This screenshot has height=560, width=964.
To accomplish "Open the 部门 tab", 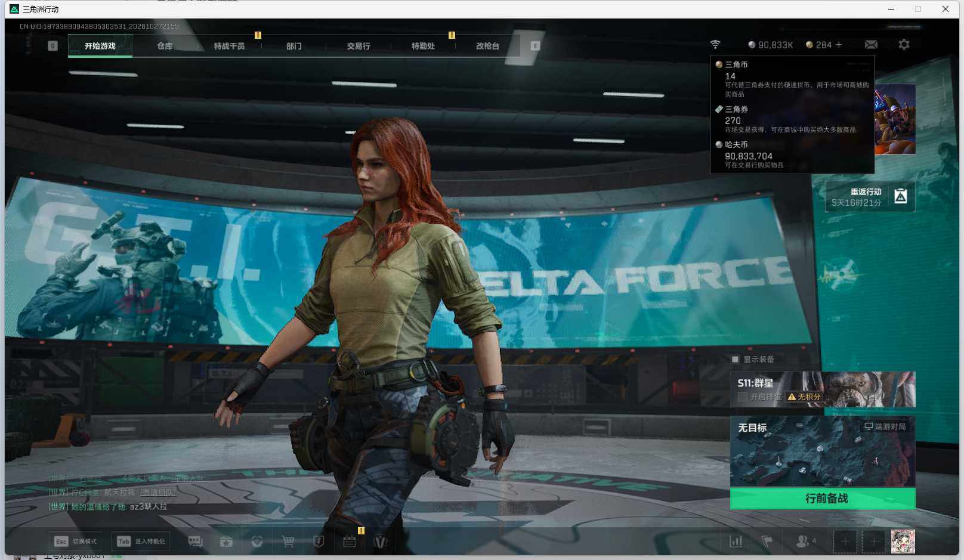I will [x=293, y=46].
